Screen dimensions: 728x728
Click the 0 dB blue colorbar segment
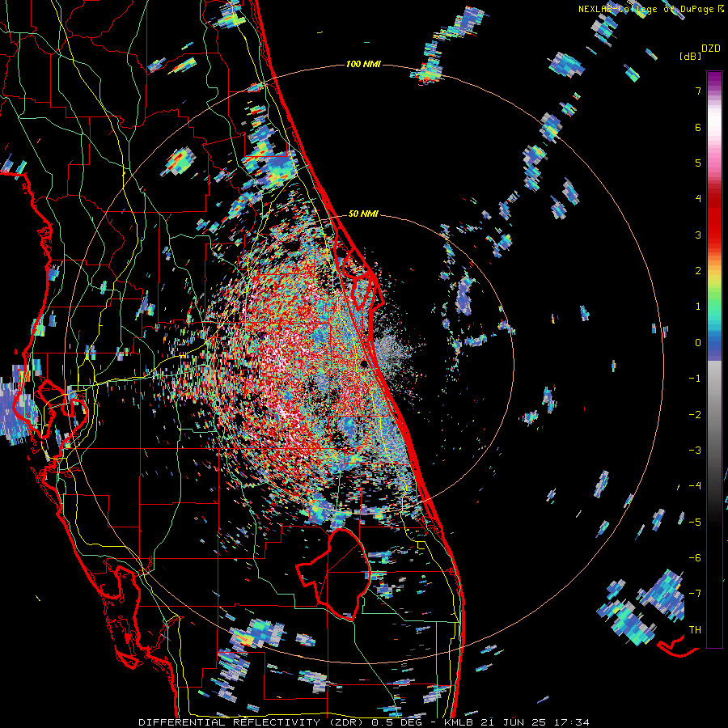(714, 342)
